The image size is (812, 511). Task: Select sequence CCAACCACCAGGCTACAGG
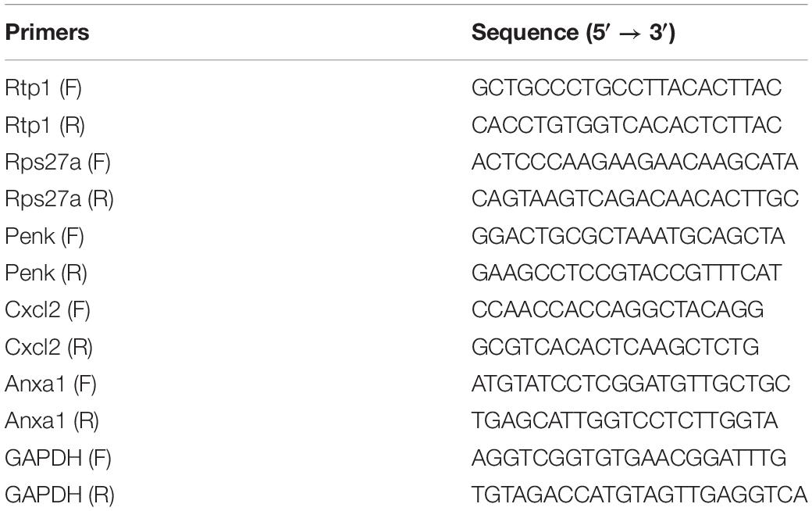(618, 309)
